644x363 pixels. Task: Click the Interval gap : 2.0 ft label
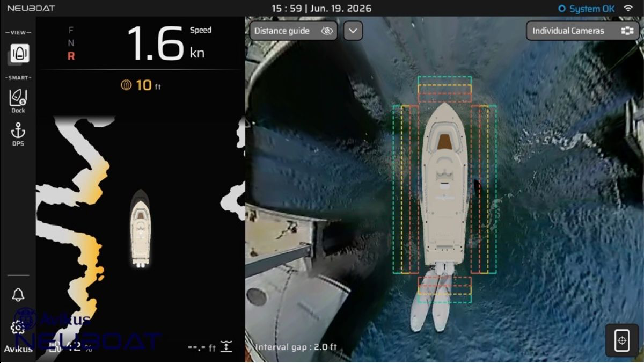click(296, 347)
